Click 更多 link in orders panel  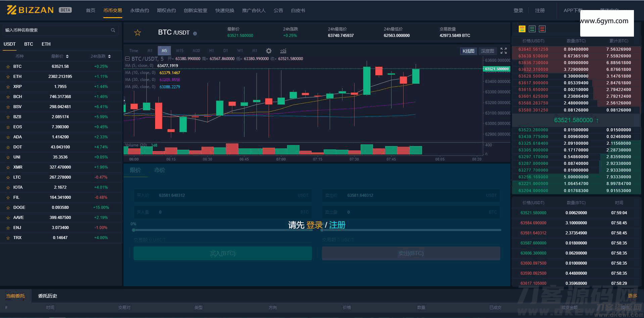click(x=632, y=296)
